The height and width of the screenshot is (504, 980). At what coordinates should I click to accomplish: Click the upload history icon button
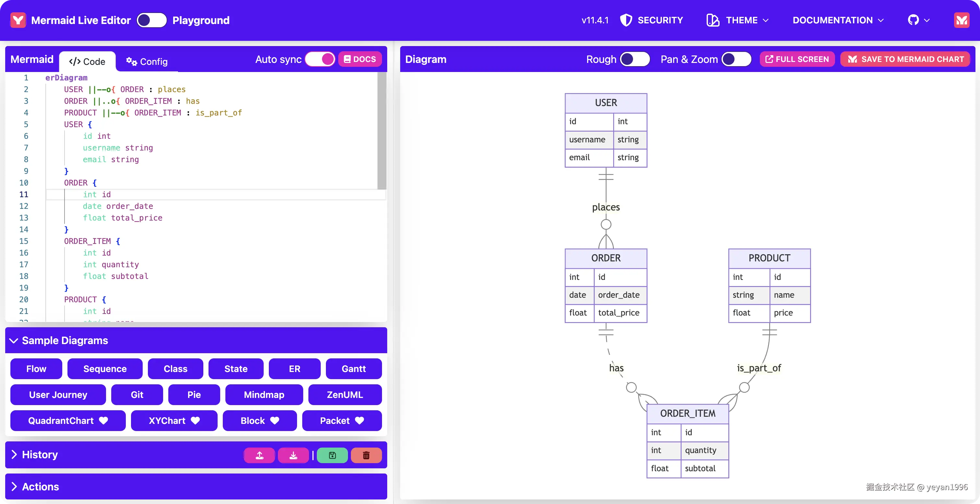(259, 455)
